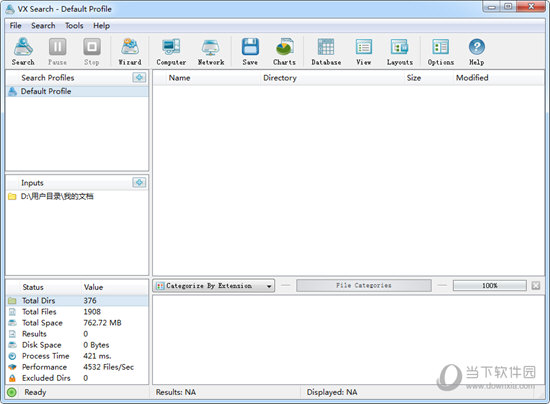Click the folder icon beside D:\ input
The height and width of the screenshot is (404, 550).
click(x=12, y=196)
